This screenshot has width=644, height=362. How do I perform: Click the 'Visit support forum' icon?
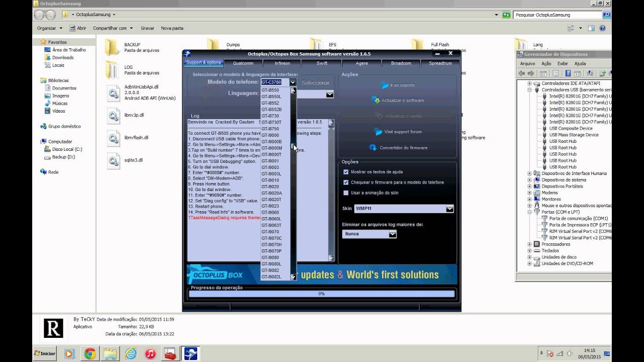[x=379, y=132]
